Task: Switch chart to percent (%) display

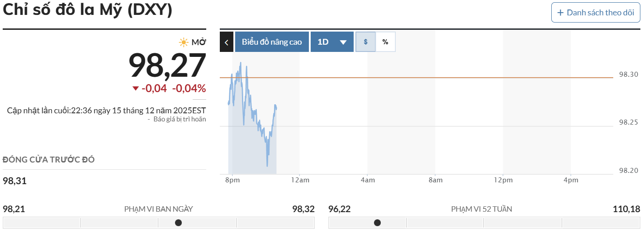Action: [x=385, y=42]
